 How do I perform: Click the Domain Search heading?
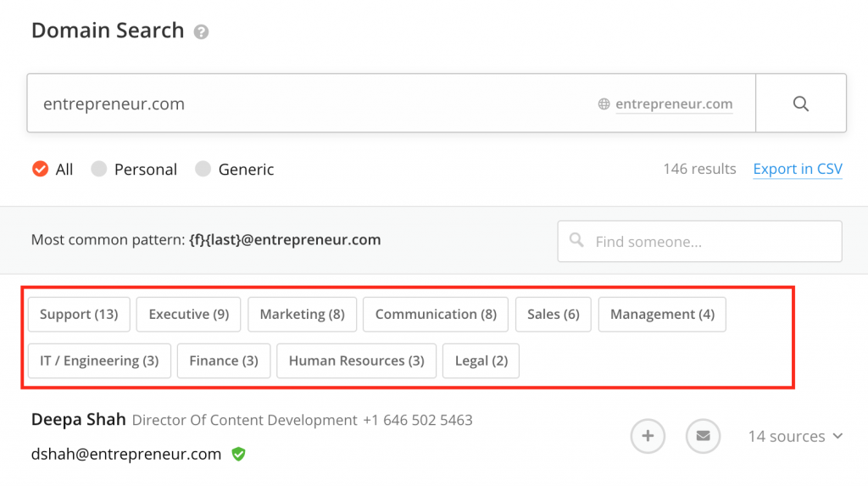pyautogui.click(x=108, y=30)
